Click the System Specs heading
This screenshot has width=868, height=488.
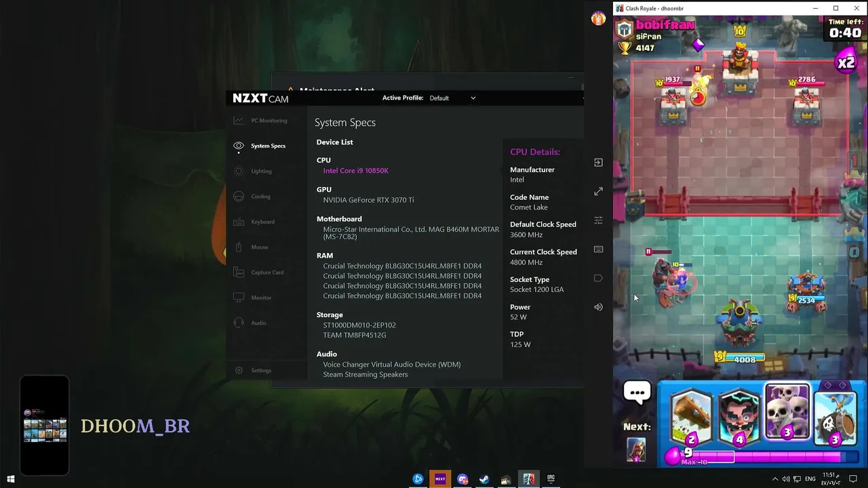345,123
